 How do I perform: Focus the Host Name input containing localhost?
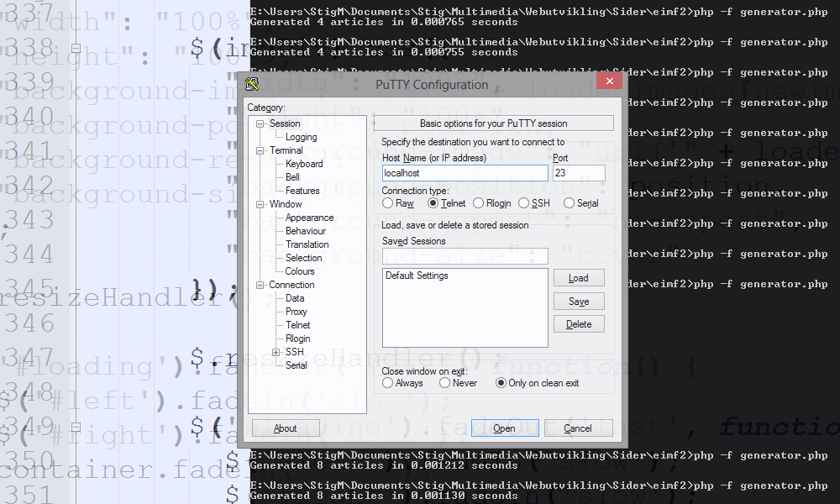click(465, 173)
